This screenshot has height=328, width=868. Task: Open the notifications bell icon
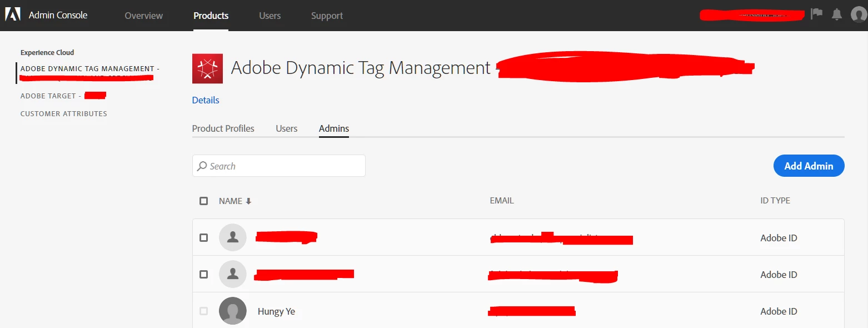837,14
